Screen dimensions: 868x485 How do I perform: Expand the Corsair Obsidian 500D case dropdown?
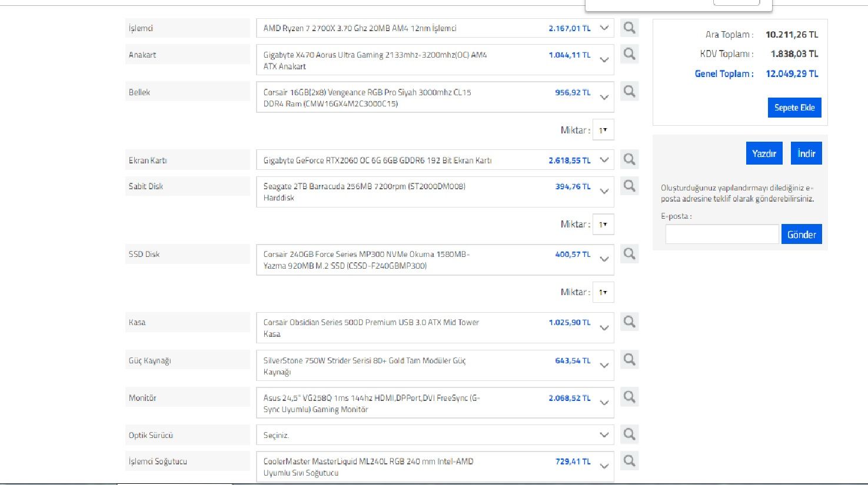[x=435, y=328]
